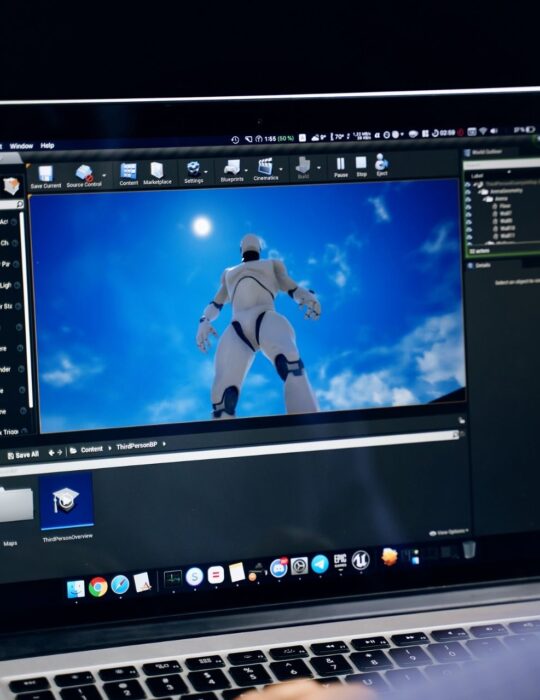540x700 pixels.
Task: Collapse the Arena folder in outliner
Action: click(x=486, y=199)
